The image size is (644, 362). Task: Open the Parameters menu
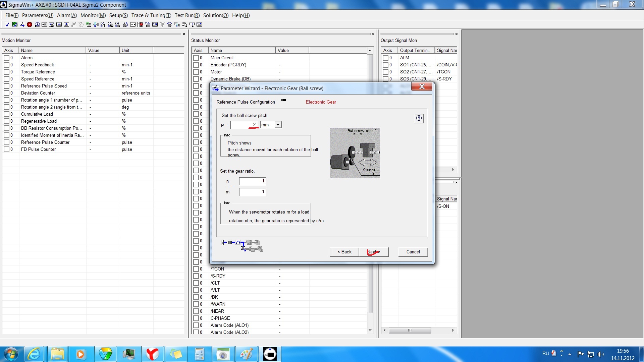tap(38, 15)
